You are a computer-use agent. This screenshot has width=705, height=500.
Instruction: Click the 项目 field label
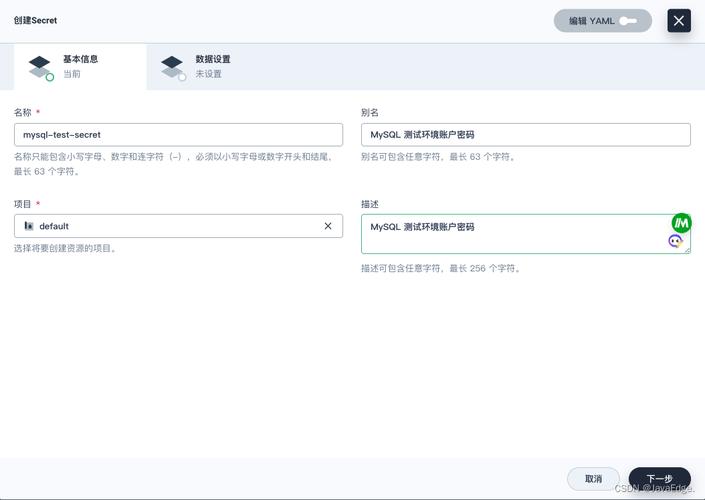tap(22, 204)
